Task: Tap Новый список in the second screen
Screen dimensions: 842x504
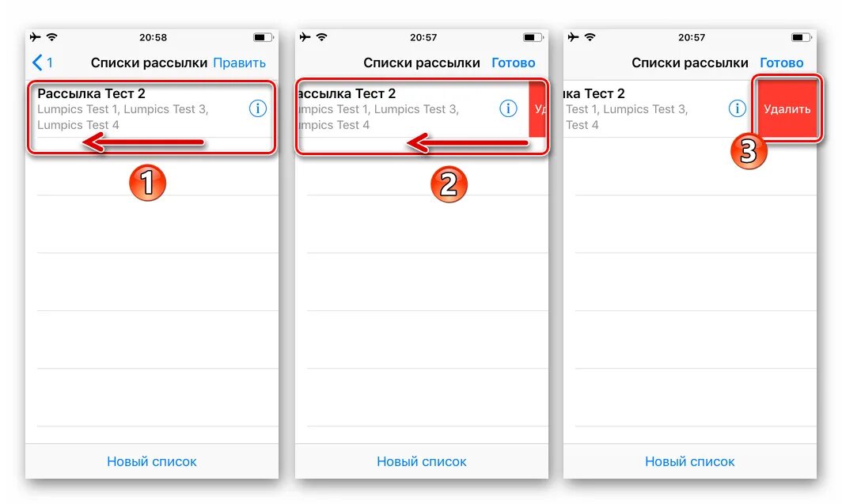Action: tap(422, 461)
